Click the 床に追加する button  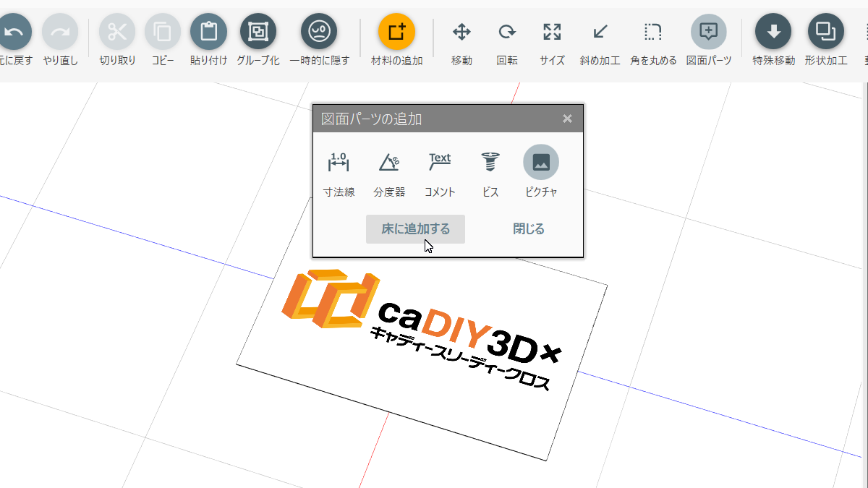click(415, 229)
